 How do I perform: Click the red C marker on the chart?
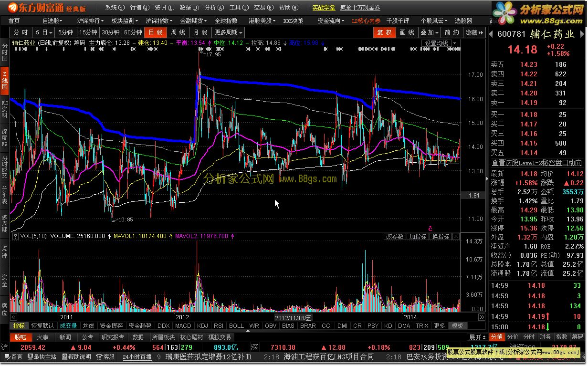[430, 228]
